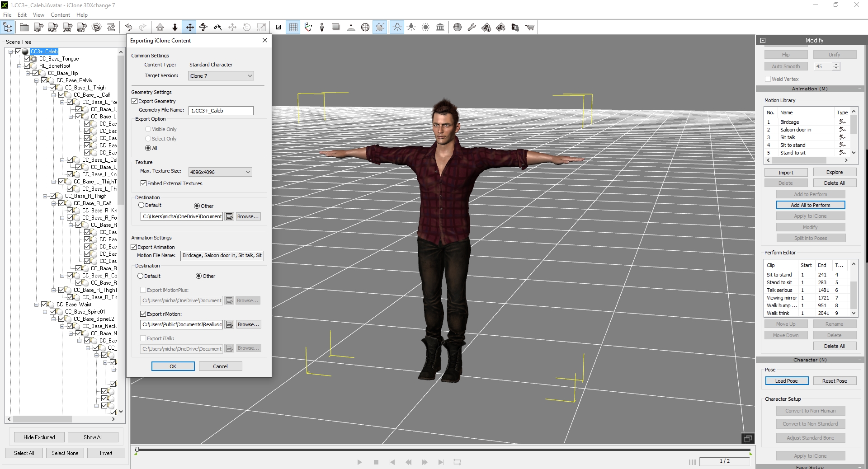
Task: Toggle Embed External Textures checkbox
Action: click(143, 183)
